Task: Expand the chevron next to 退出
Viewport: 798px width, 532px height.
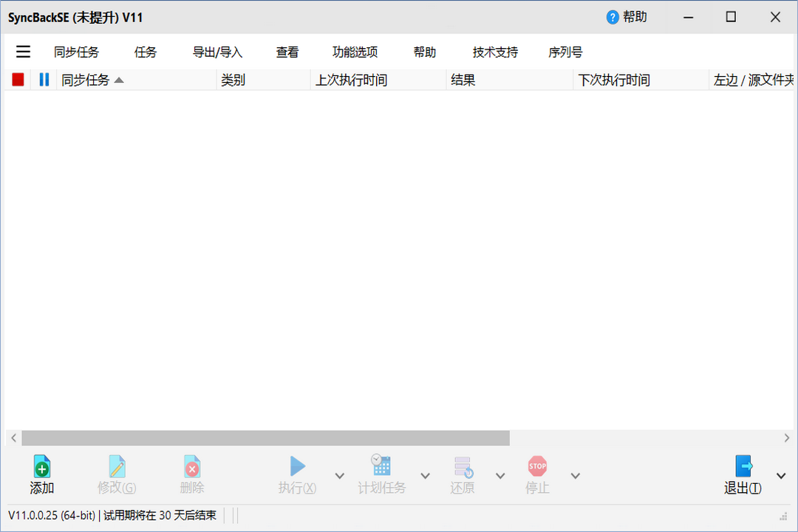Action: (x=780, y=477)
